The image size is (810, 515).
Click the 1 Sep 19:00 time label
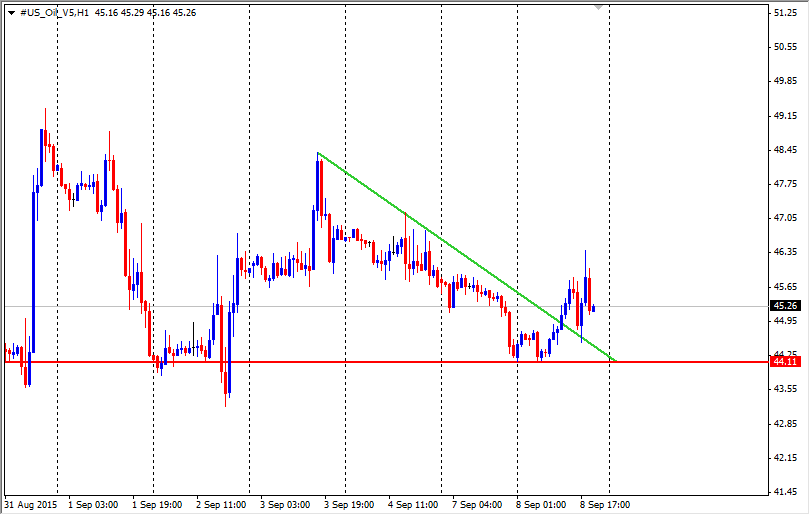click(157, 505)
